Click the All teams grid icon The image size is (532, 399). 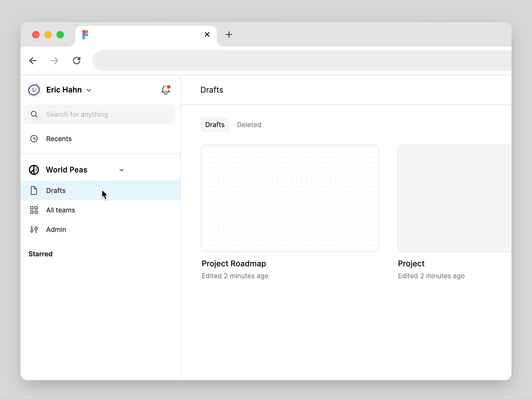[x=34, y=210]
